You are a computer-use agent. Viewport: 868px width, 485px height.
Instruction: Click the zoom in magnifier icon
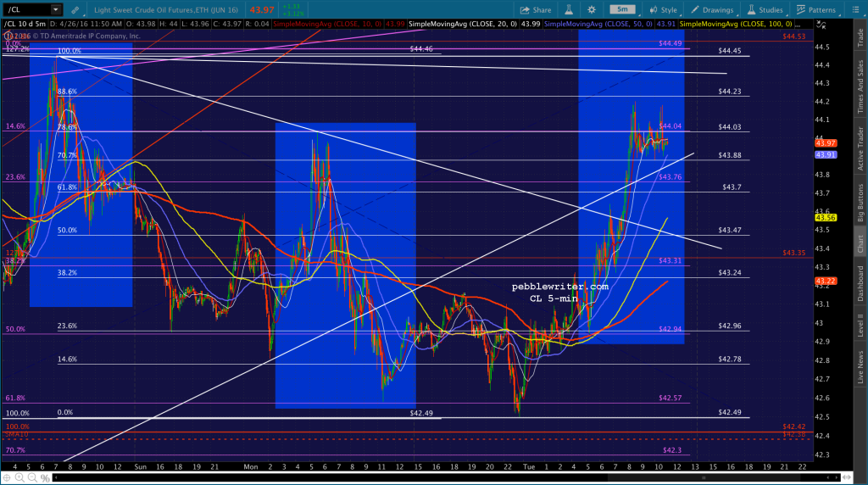[19, 478]
